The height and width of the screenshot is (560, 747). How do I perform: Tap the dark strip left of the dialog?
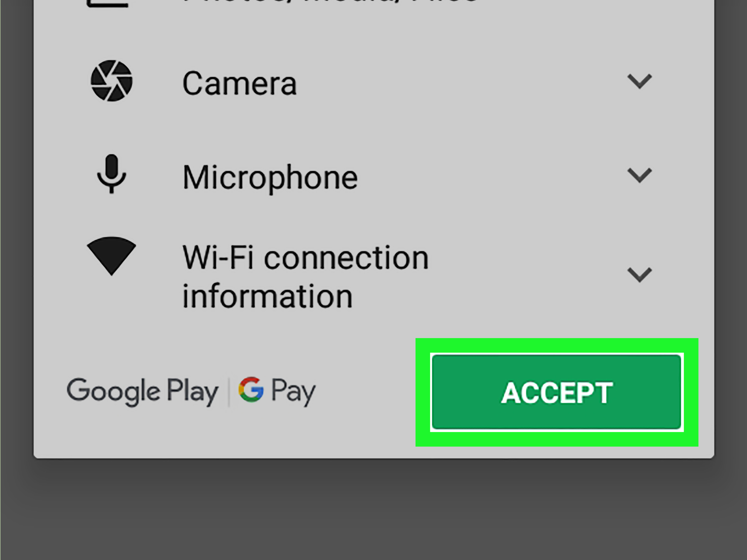[17, 230]
